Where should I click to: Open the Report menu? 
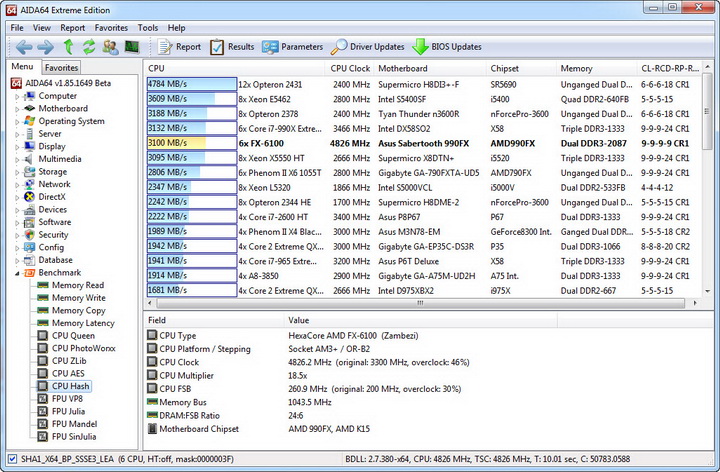pos(73,28)
